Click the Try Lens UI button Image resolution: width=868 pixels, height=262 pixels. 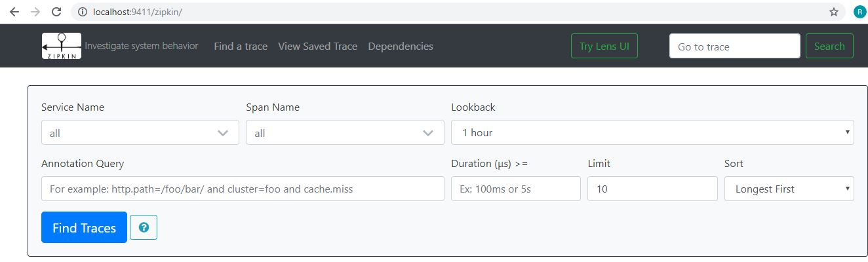pyautogui.click(x=604, y=46)
